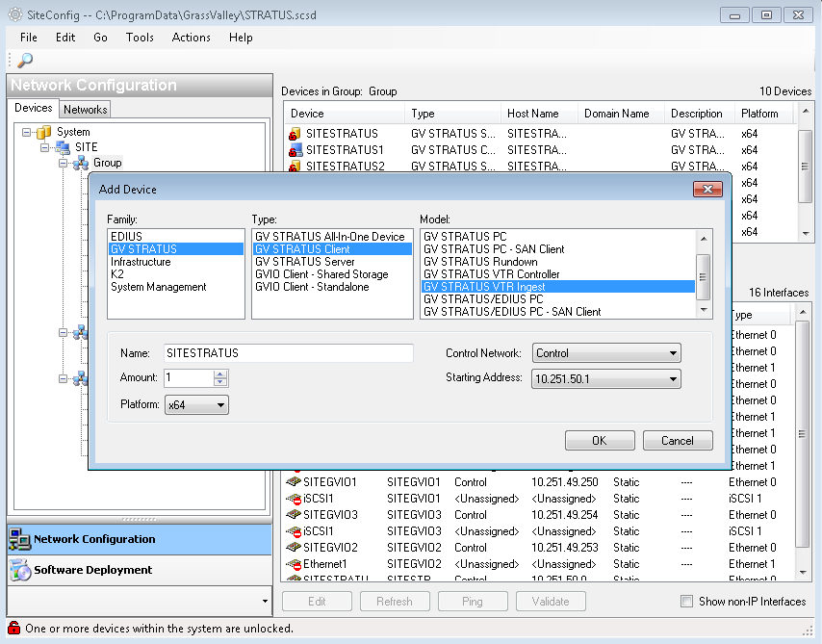Collapse the SITE tree node
Image resolution: width=822 pixels, height=644 pixels.
click(45, 148)
